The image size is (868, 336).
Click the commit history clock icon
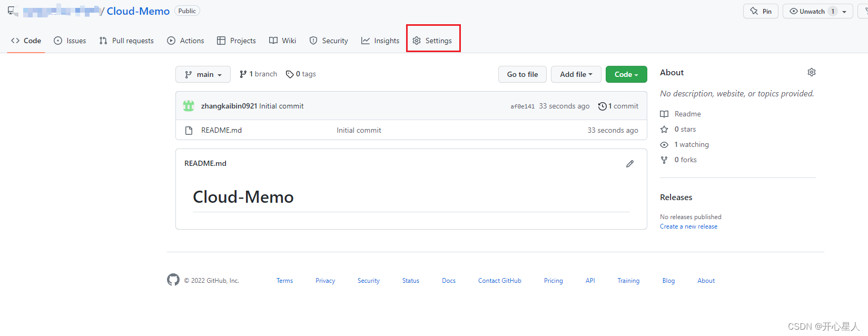[x=603, y=106]
